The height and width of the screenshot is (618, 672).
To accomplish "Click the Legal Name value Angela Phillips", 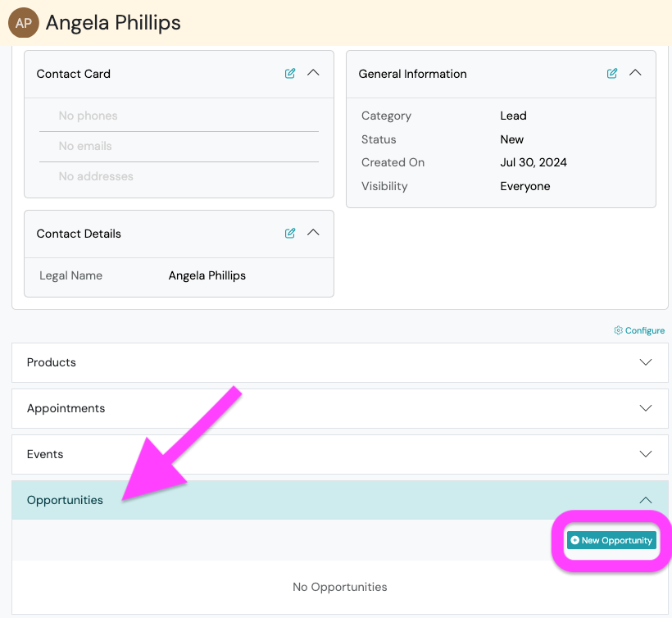I will (207, 275).
